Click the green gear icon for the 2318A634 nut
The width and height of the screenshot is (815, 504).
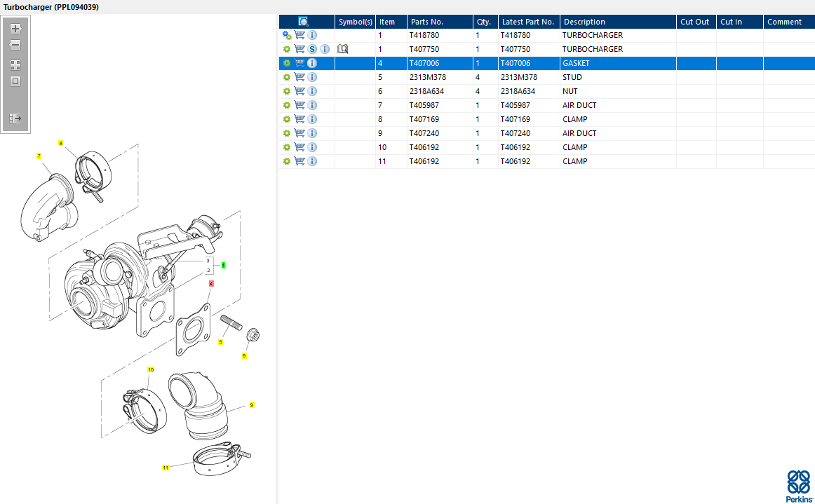[x=286, y=91]
